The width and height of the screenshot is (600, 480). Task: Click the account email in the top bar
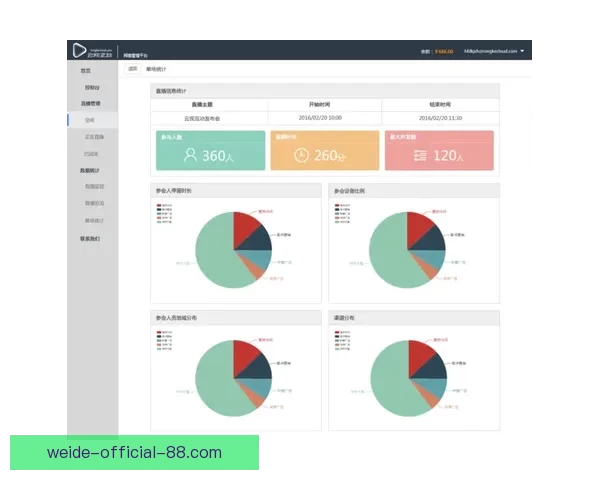pyautogui.click(x=490, y=50)
